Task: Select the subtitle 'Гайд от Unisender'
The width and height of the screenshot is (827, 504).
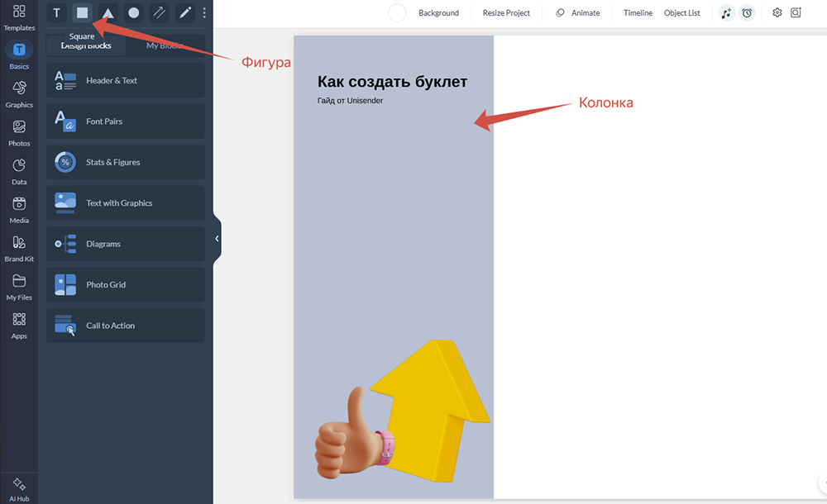Action: pyautogui.click(x=350, y=101)
